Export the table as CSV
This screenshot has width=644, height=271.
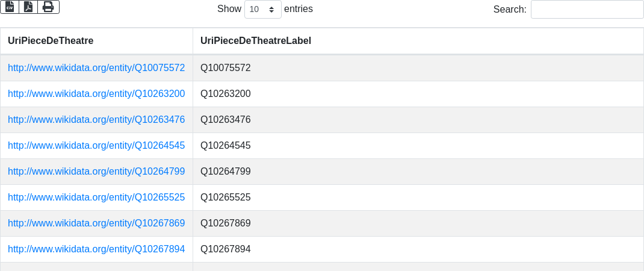(10, 7)
